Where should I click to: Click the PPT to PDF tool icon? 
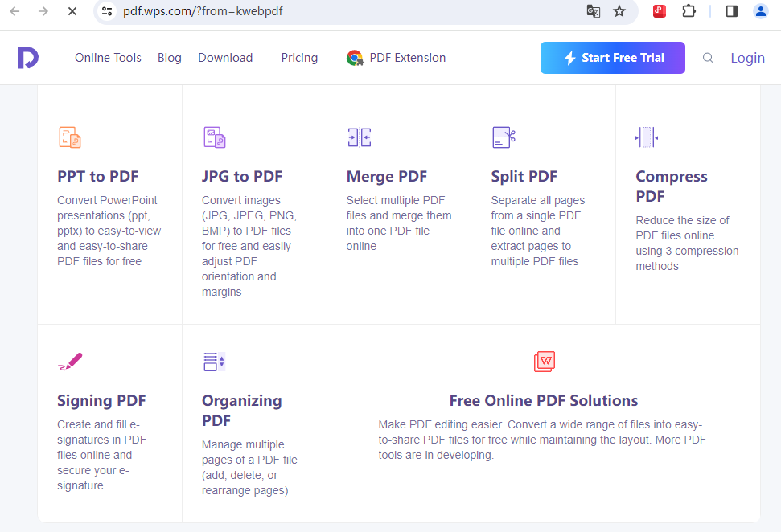click(70, 137)
